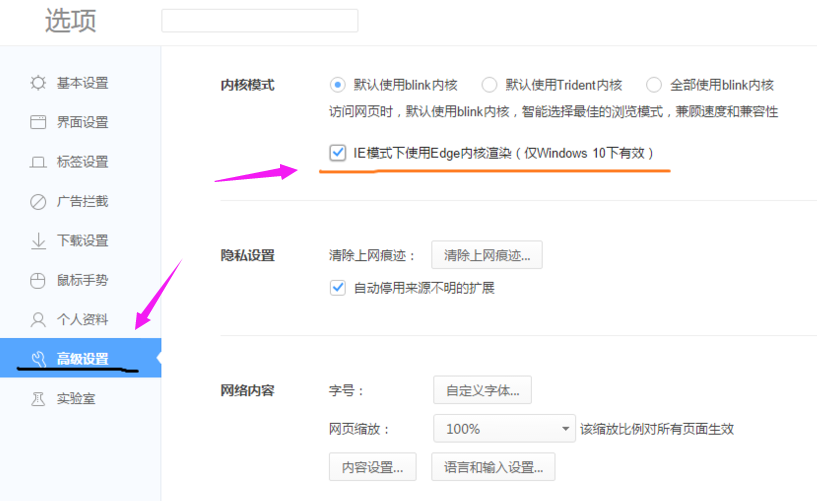Viewport: 817px width, 501px height.
Task: Click the flask icon beside 实验室
Action: (38, 398)
